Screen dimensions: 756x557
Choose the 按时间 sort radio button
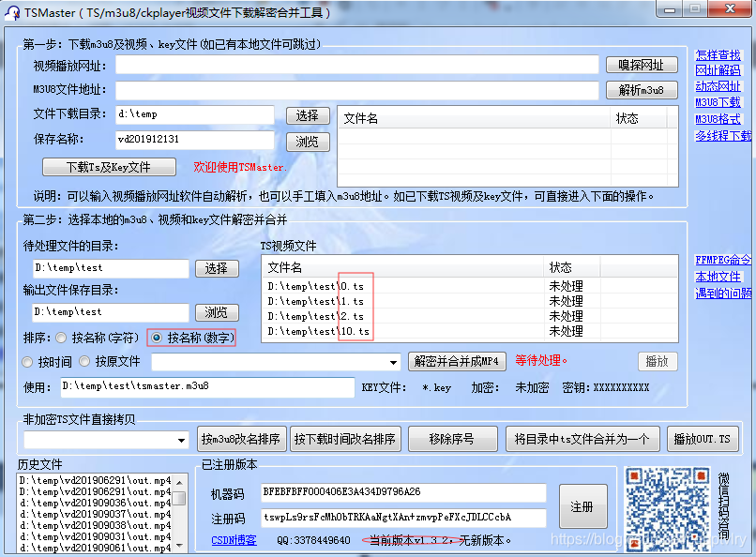pyautogui.click(x=27, y=362)
